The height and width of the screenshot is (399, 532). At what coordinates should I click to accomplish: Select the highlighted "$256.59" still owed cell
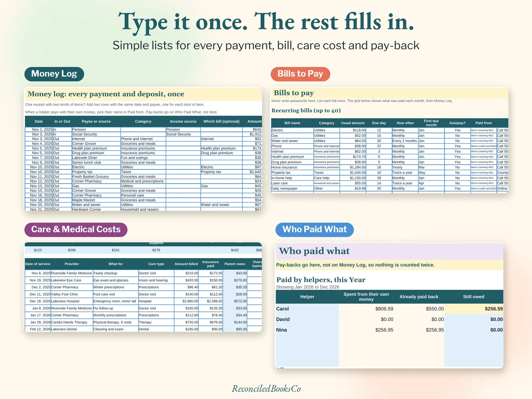click(474, 309)
